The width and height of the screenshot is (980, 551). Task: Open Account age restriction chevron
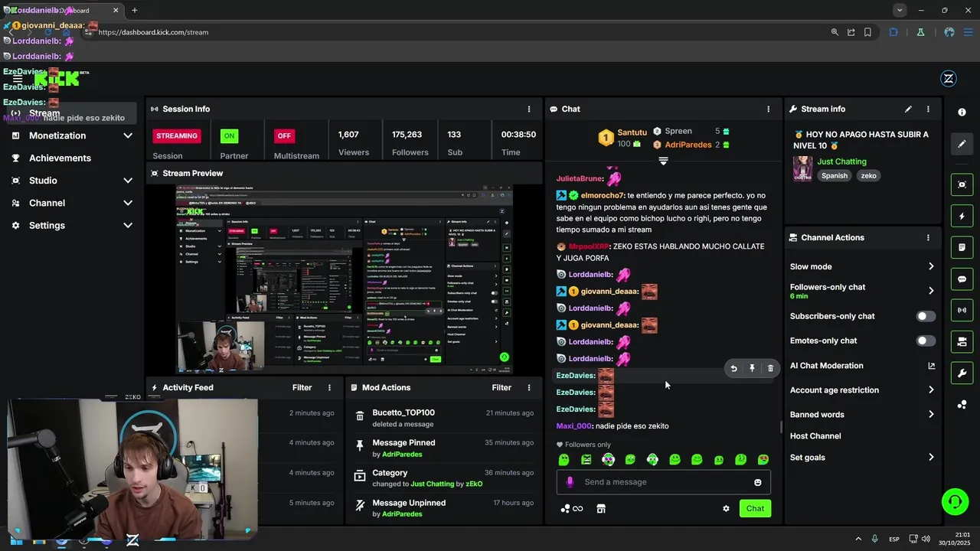(931, 390)
